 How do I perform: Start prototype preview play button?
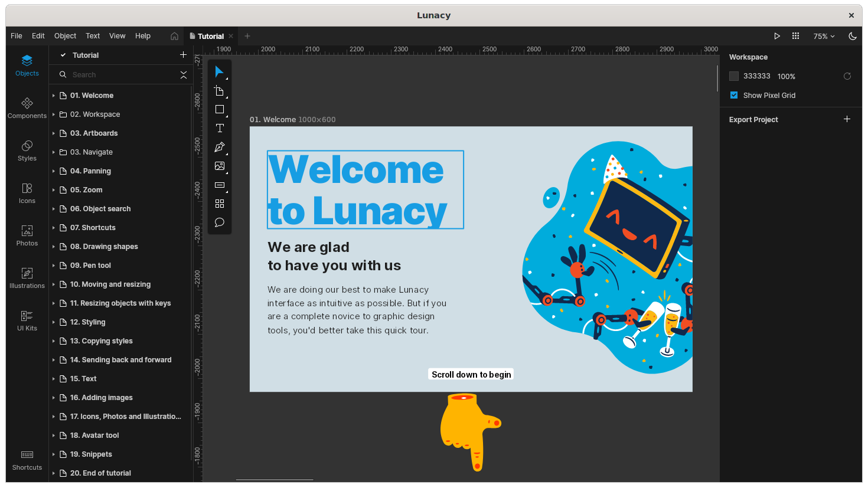777,36
